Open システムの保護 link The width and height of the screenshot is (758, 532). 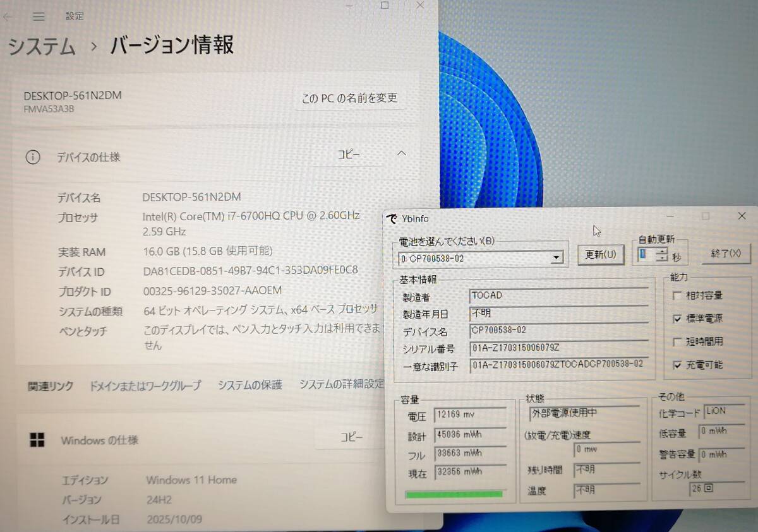coord(250,384)
